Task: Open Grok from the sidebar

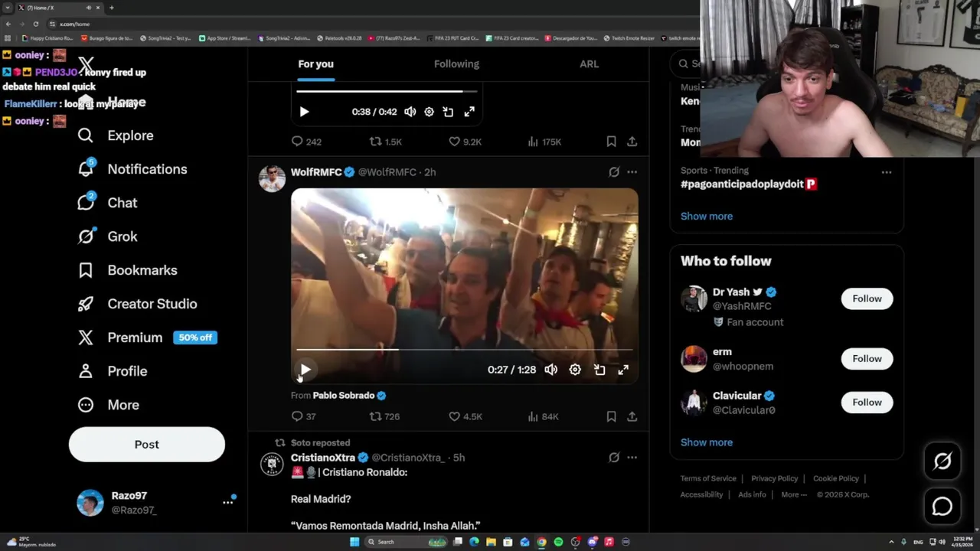Action: coord(106,236)
